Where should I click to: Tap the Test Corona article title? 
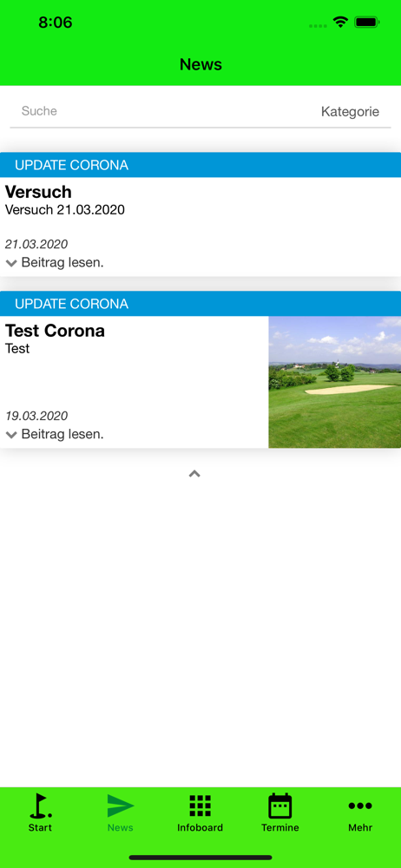click(55, 331)
